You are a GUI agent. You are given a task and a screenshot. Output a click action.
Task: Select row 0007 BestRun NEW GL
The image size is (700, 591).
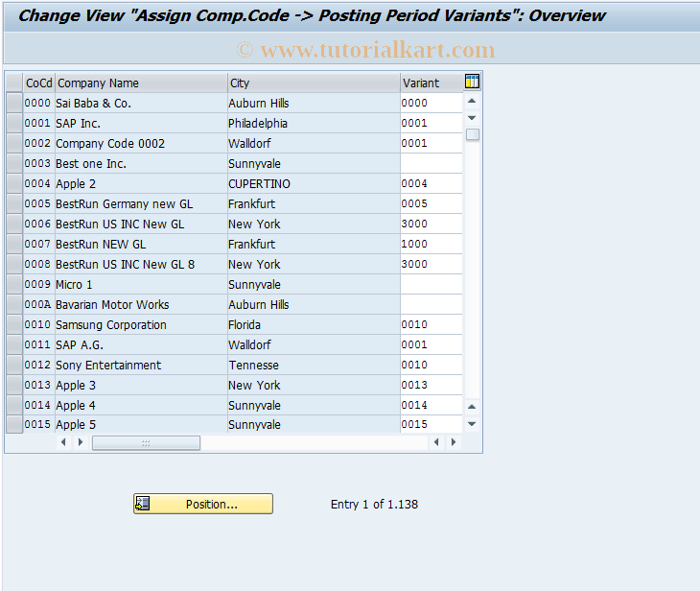14,244
